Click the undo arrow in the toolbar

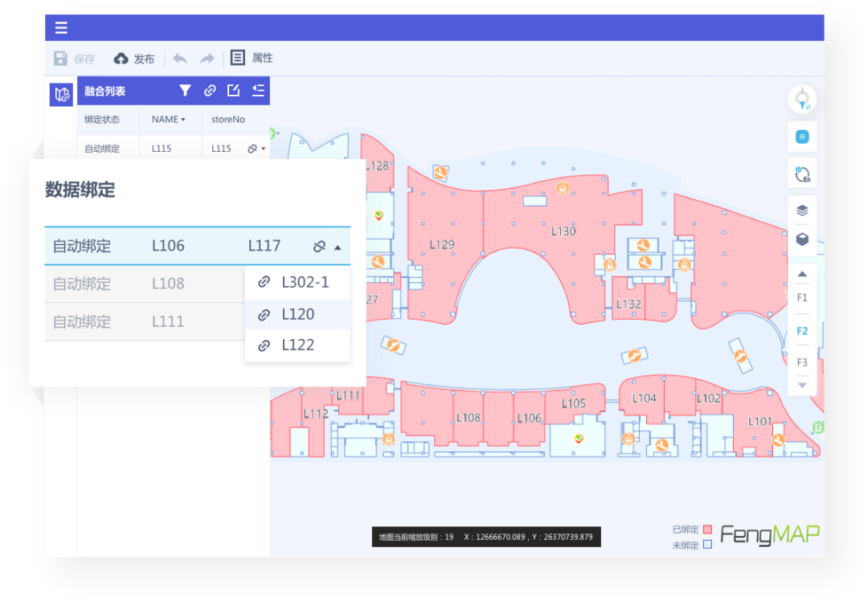pos(181,59)
